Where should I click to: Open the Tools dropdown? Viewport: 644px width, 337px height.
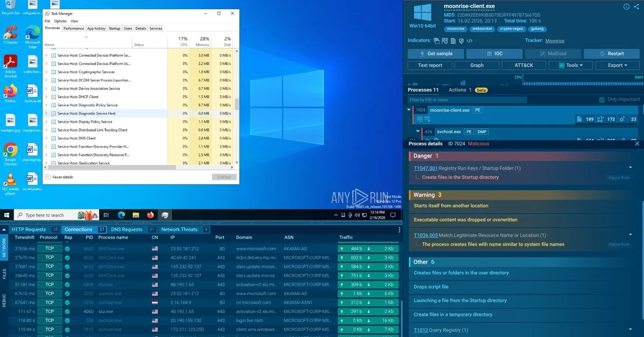pos(569,65)
